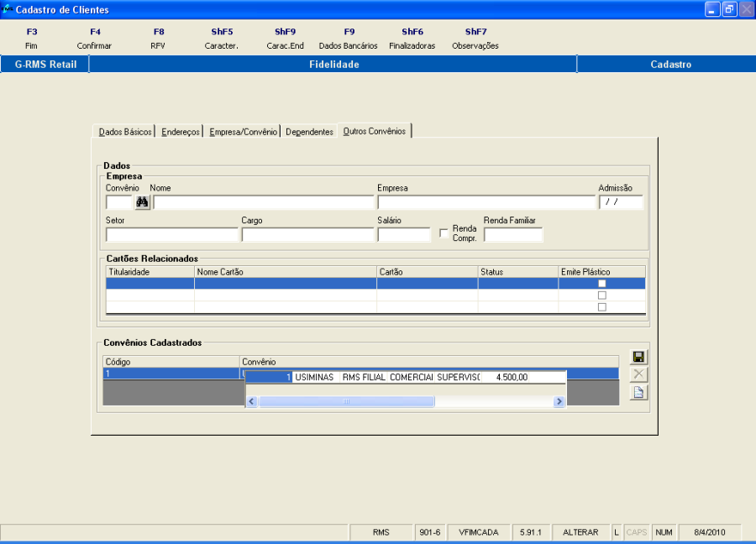Click VFIMCADA in the status bar

(x=478, y=532)
